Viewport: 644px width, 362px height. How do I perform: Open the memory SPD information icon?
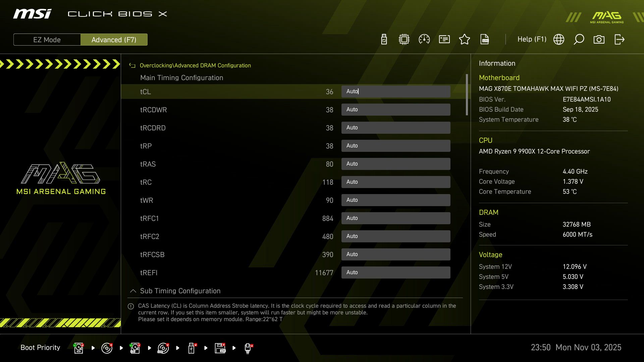point(444,39)
